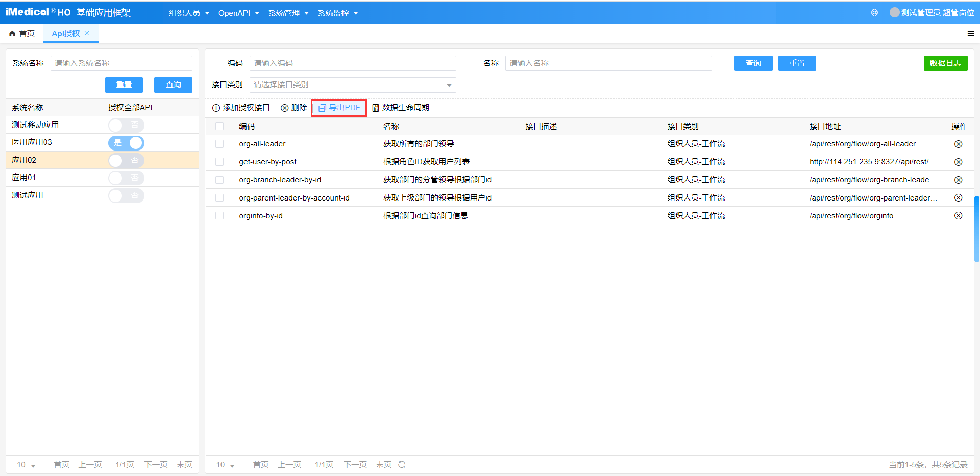Image resolution: width=980 pixels, height=476 pixels.
Task: Click the 添加授权接口 plus icon button
Action: click(241, 108)
